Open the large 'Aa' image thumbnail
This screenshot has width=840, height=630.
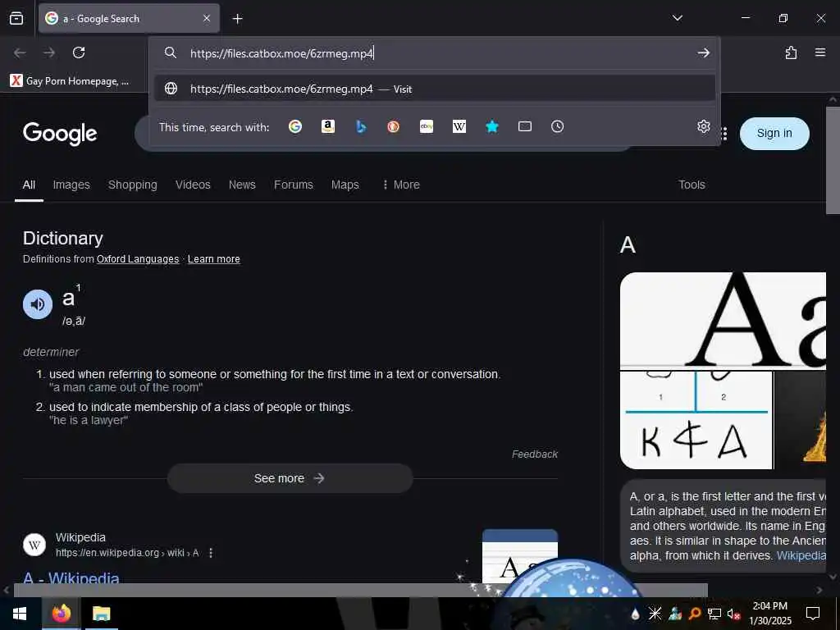tap(723, 321)
